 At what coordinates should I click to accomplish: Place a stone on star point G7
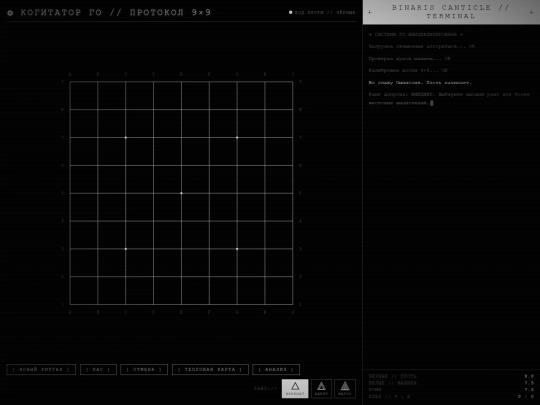click(x=237, y=137)
